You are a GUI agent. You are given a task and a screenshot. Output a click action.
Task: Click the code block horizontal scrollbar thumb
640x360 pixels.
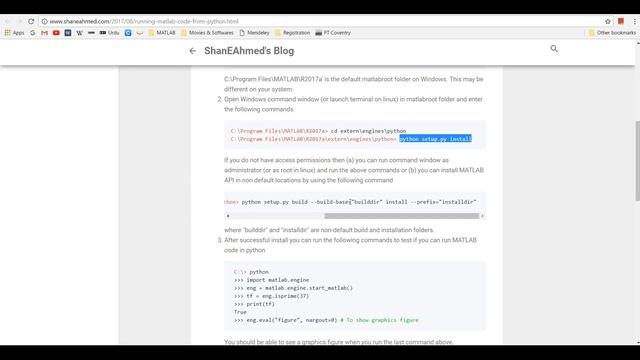(402, 216)
